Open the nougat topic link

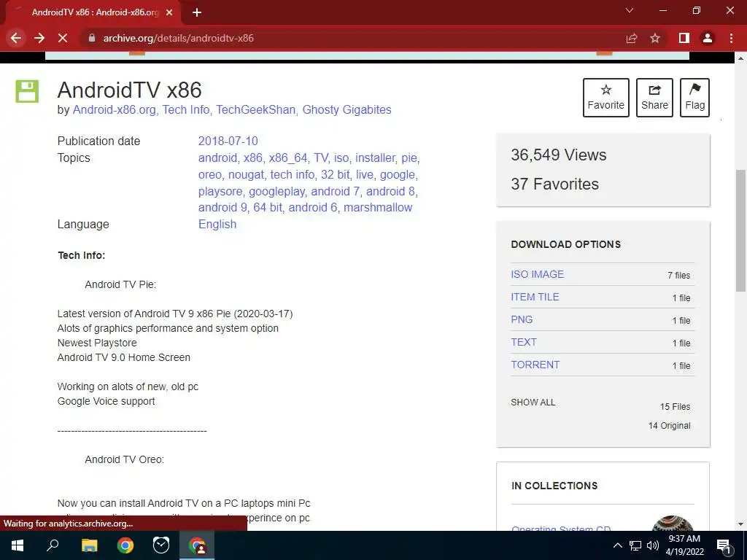246,175
